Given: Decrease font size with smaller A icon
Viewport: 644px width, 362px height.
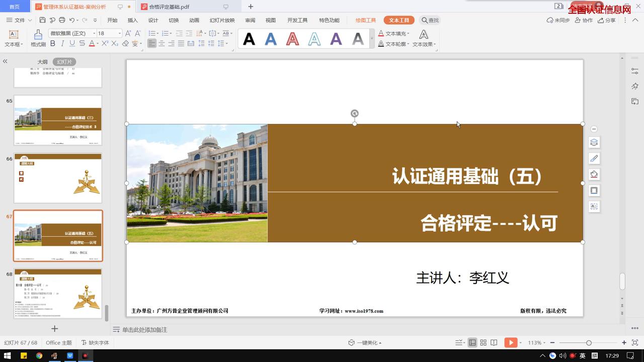Looking at the screenshot, I should [x=138, y=33].
